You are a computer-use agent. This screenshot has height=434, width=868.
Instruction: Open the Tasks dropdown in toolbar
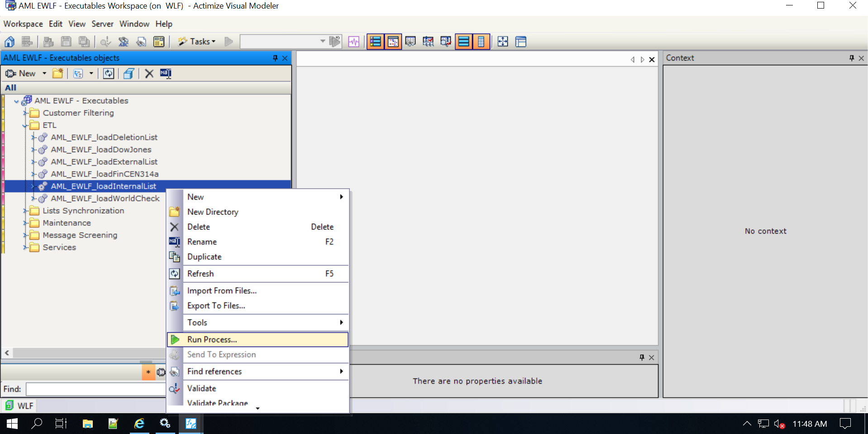click(x=197, y=42)
